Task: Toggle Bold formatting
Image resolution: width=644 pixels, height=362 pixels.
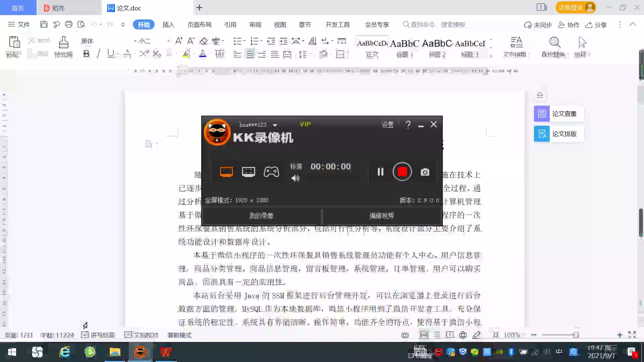Action: pos(86,54)
